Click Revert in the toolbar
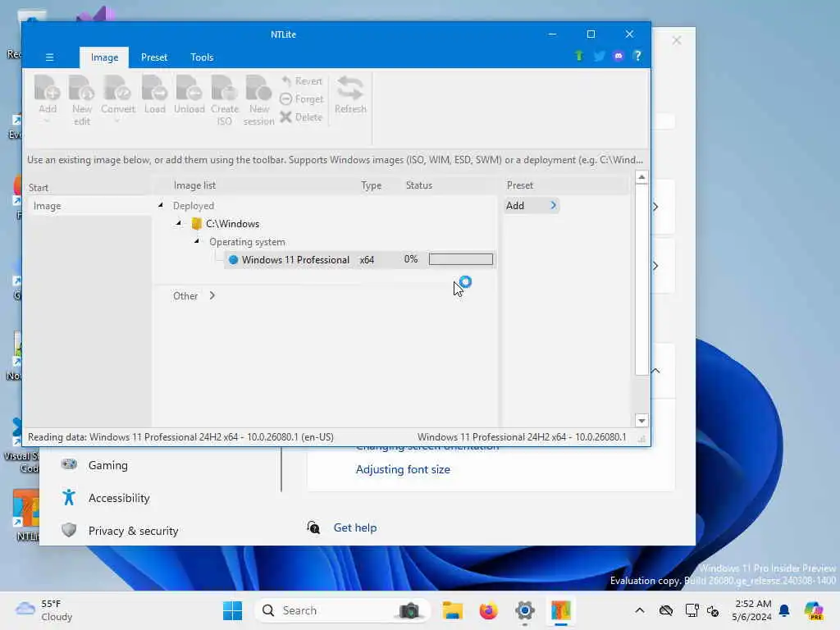840x630 pixels. click(x=302, y=81)
